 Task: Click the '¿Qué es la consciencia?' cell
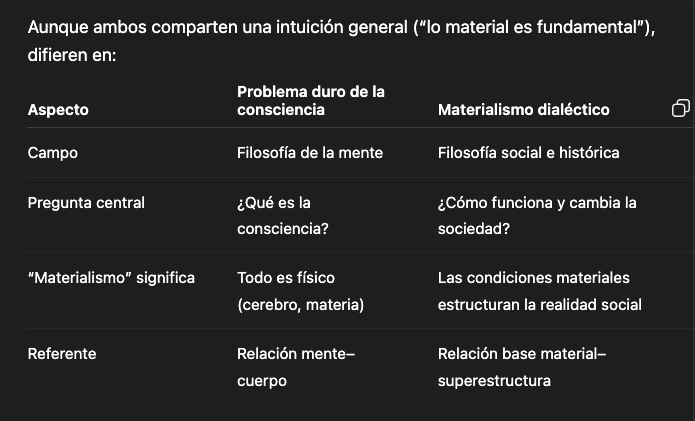click(x=283, y=216)
